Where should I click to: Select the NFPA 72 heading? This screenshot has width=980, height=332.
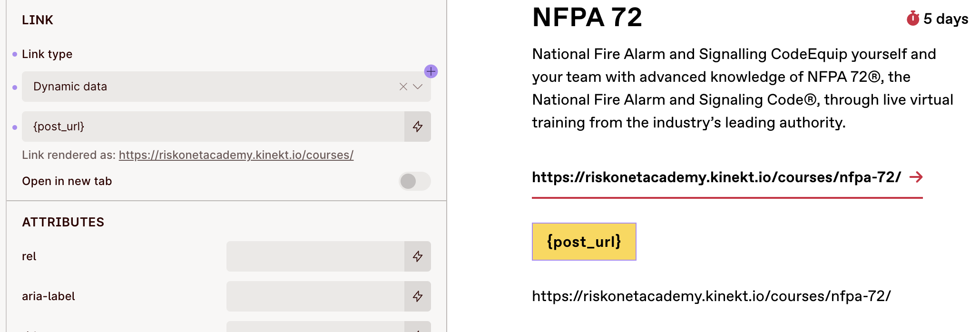click(587, 18)
